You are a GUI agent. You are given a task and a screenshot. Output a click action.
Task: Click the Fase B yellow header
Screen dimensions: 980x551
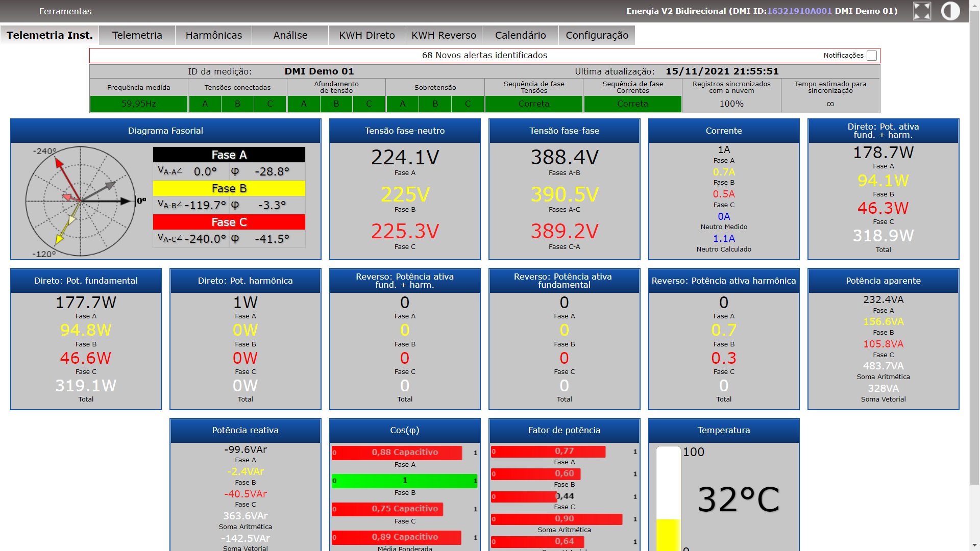click(x=229, y=188)
